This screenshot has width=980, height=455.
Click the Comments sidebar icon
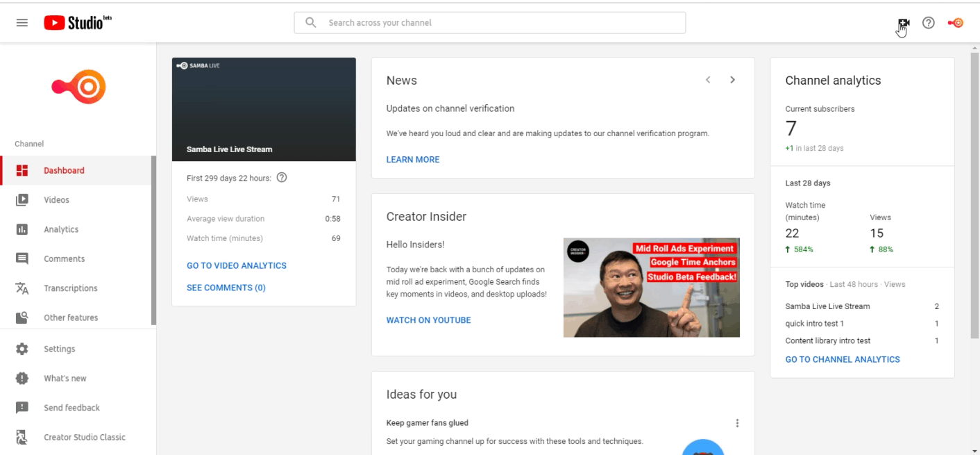click(22, 258)
